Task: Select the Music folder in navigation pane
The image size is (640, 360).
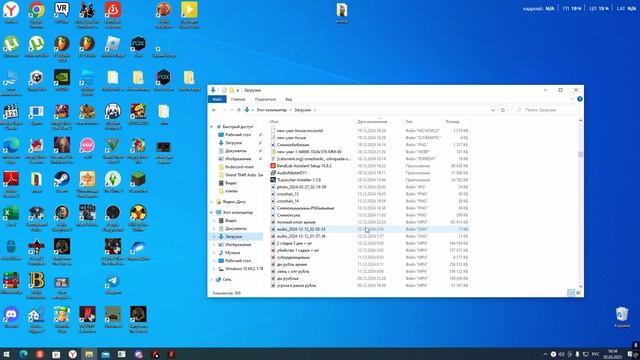Action: (x=232, y=253)
